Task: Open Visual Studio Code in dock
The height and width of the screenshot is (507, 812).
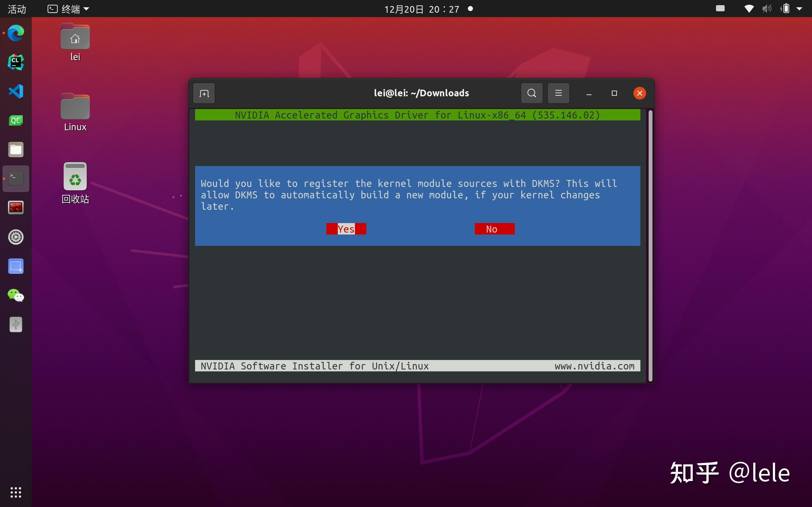Action: click(x=16, y=91)
